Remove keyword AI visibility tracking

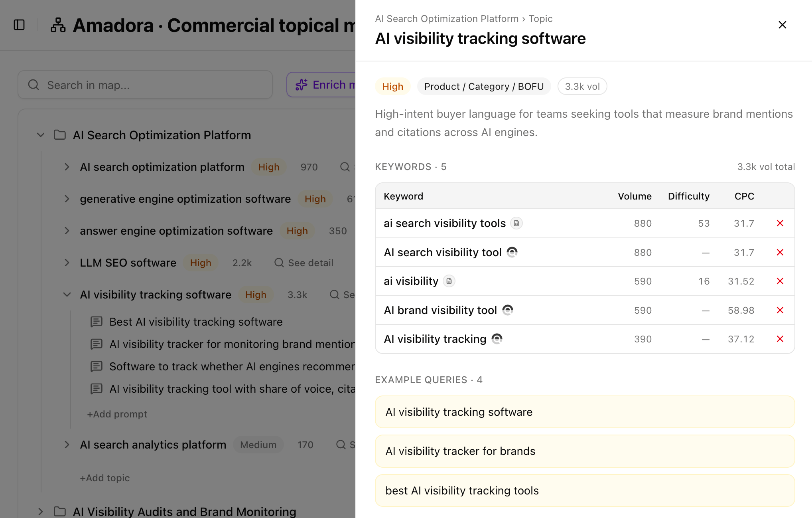point(780,339)
